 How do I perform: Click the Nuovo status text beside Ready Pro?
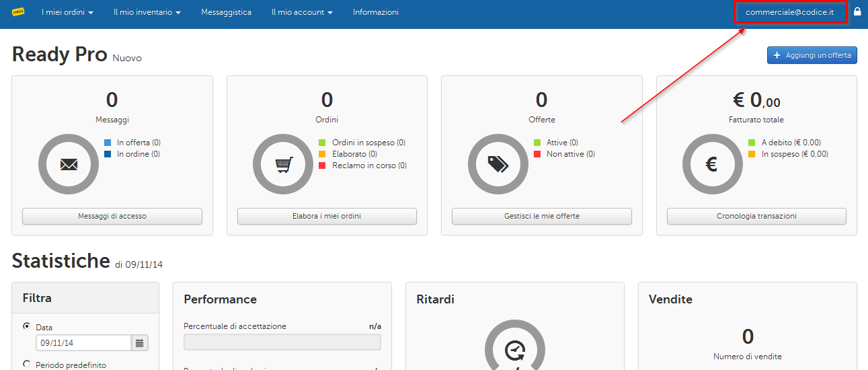click(127, 59)
